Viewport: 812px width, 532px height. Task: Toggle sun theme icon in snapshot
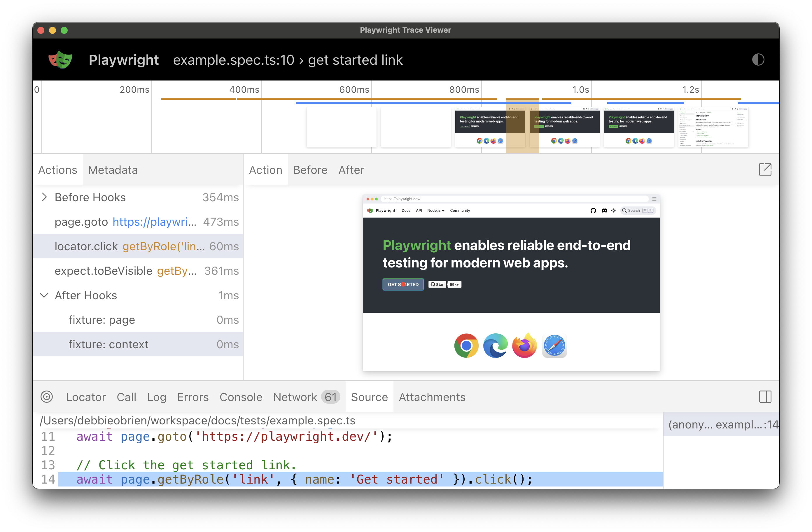pos(613,211)
